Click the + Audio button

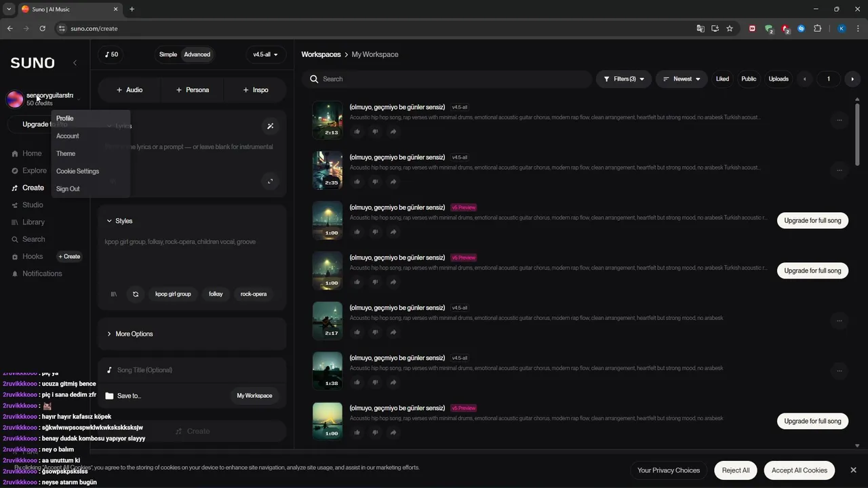click(x=130, y=90)
